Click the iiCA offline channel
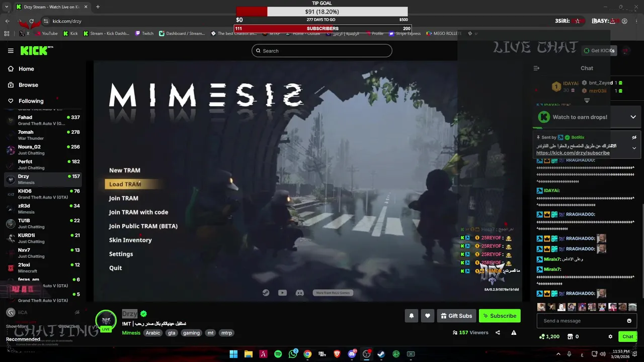The height and width of the screenshot is (362, 644). click(x=43, y=312)
